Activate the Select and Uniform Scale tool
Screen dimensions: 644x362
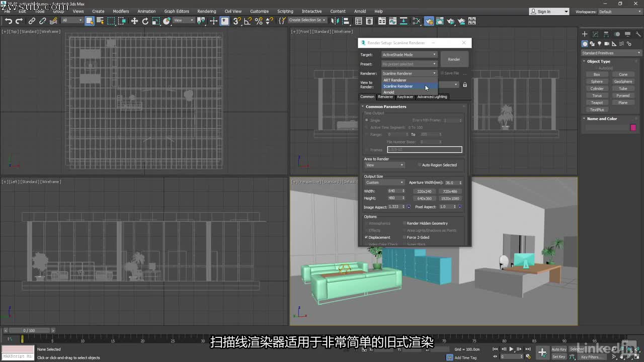156,21
